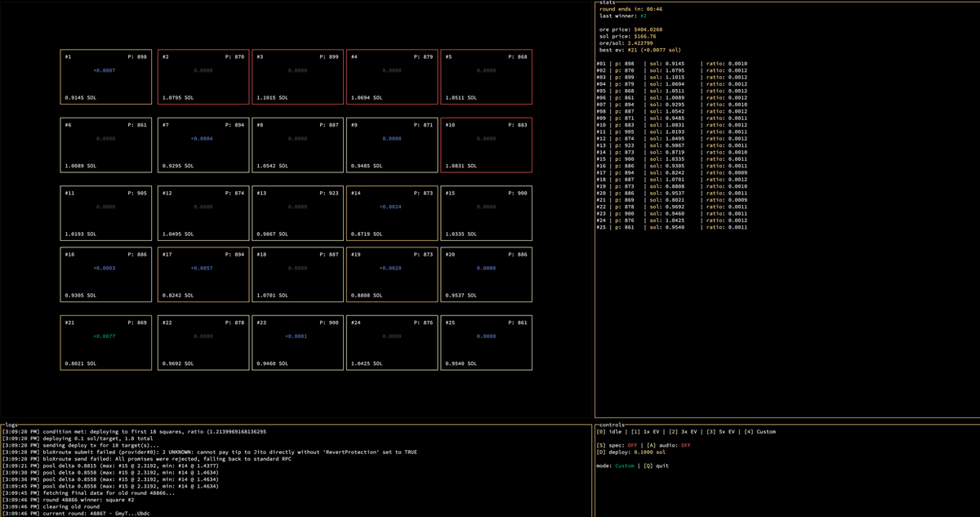Click stats row #14 with sol 0.8719
Screen dimensions: 980x517
(672, 152)
